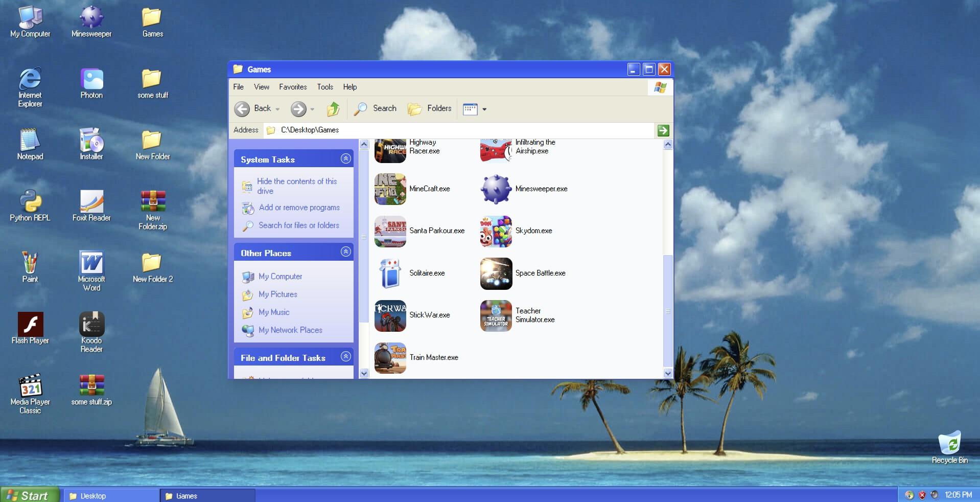Open the Tools menu
The image size is (980, 502).
tap(325, 87)
